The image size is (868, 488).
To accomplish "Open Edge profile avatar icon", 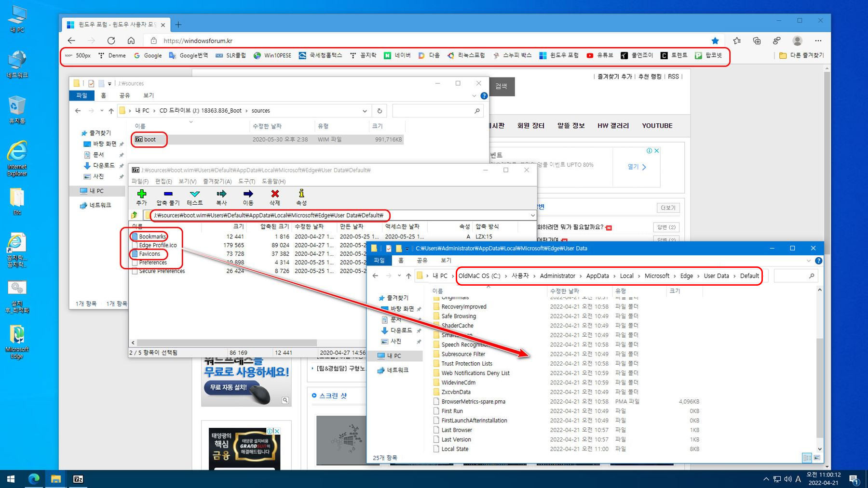I will [x=798, y=40].
